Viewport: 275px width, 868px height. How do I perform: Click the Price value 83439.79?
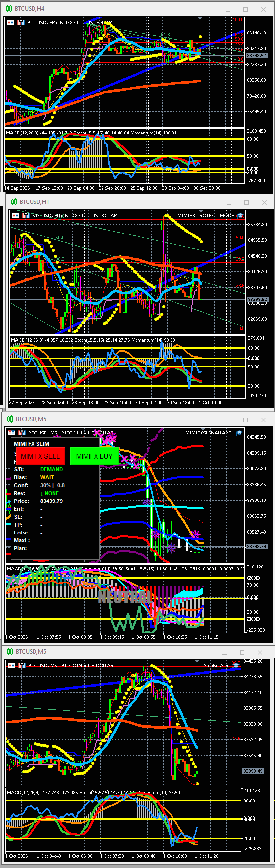tap(51, 501)
